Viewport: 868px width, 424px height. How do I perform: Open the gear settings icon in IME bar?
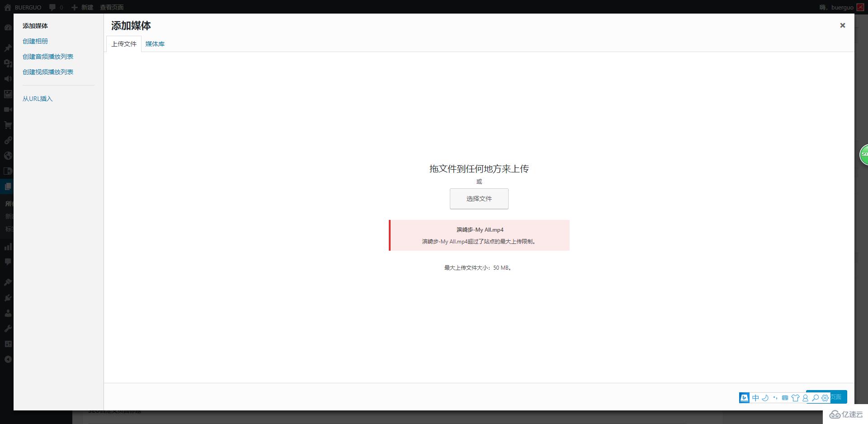(825, 398)
